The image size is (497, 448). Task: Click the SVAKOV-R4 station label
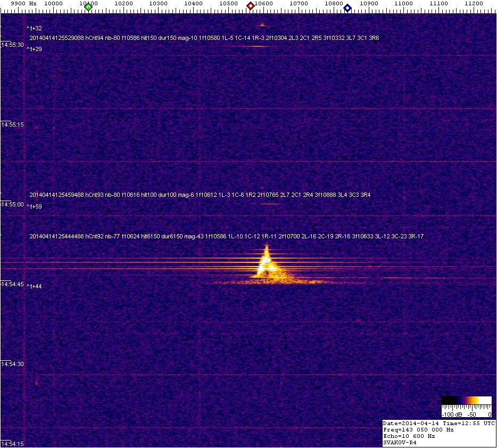pyautogui.click(x=400, y=443)
